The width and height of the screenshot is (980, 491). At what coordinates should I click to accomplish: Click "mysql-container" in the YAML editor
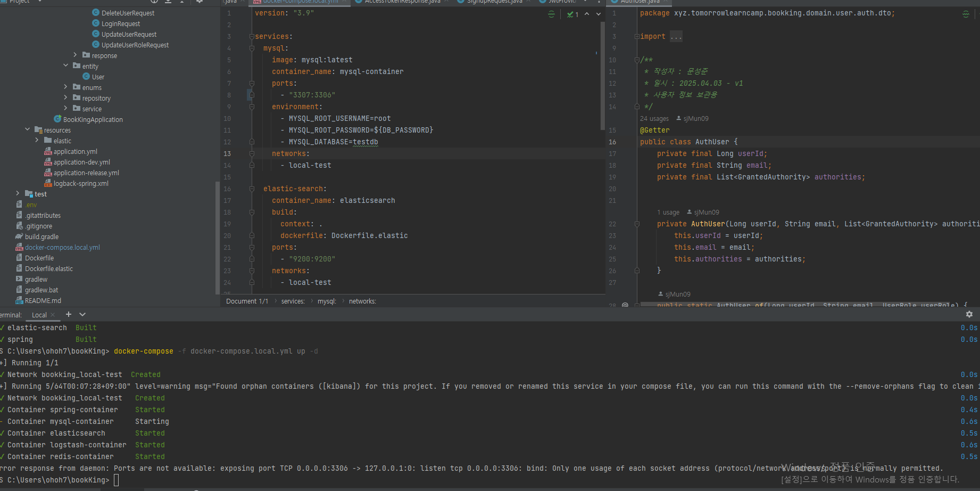click(x=372, y=71)
